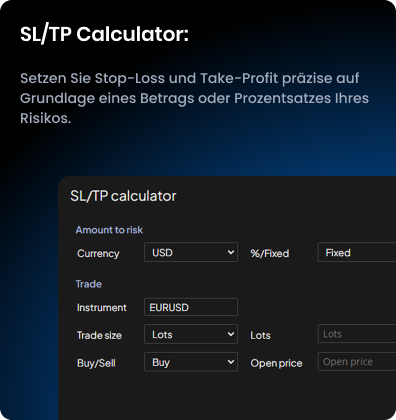Click the chevron arrow on Trade size dropdown
This screenshot has width=396, height=420.
[231, 334]
